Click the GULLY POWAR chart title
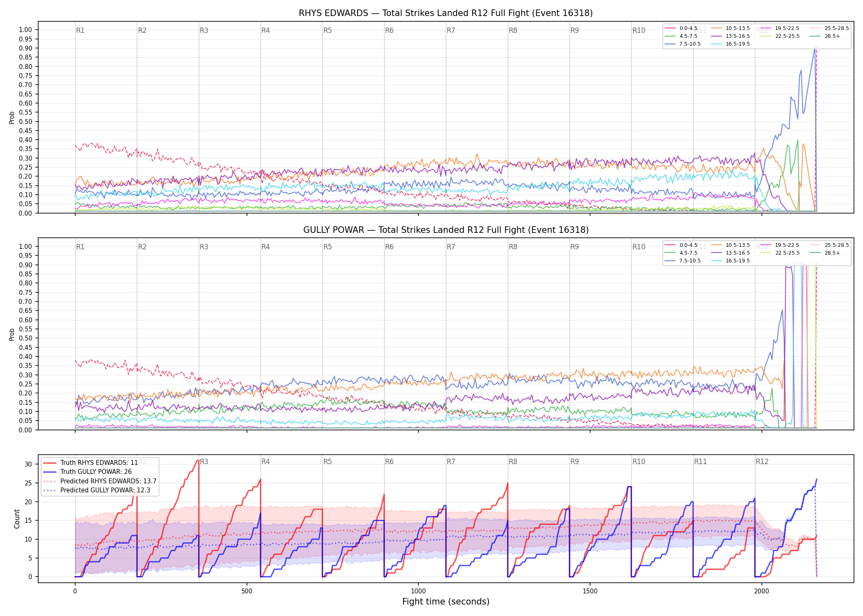Image resolution: width=863 pixels, height=616 pixels. 445,230
